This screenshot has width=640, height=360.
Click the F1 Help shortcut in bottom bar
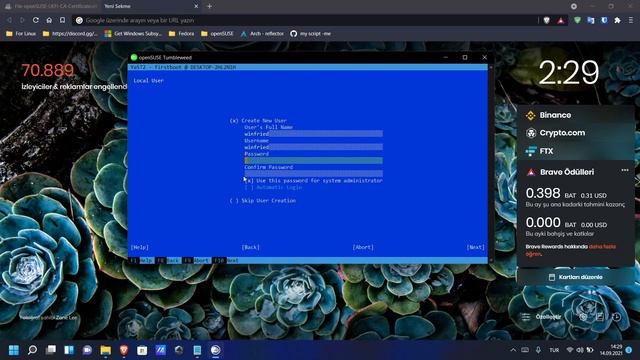coord(142,260)
